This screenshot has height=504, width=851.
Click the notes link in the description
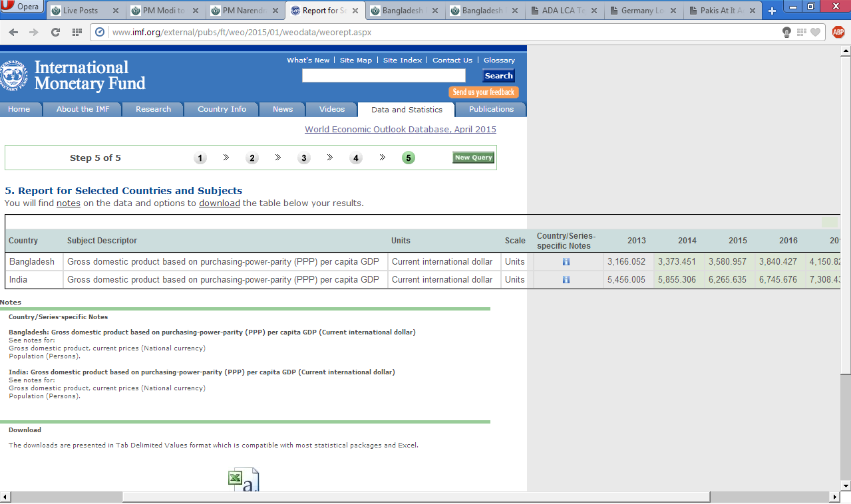(x=69, y=203)
